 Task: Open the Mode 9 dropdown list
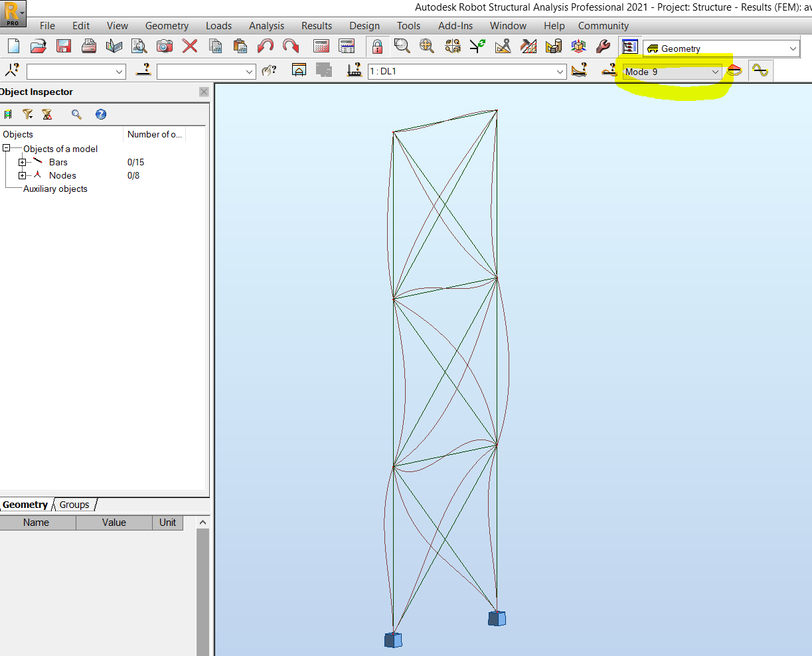[716, 72]
